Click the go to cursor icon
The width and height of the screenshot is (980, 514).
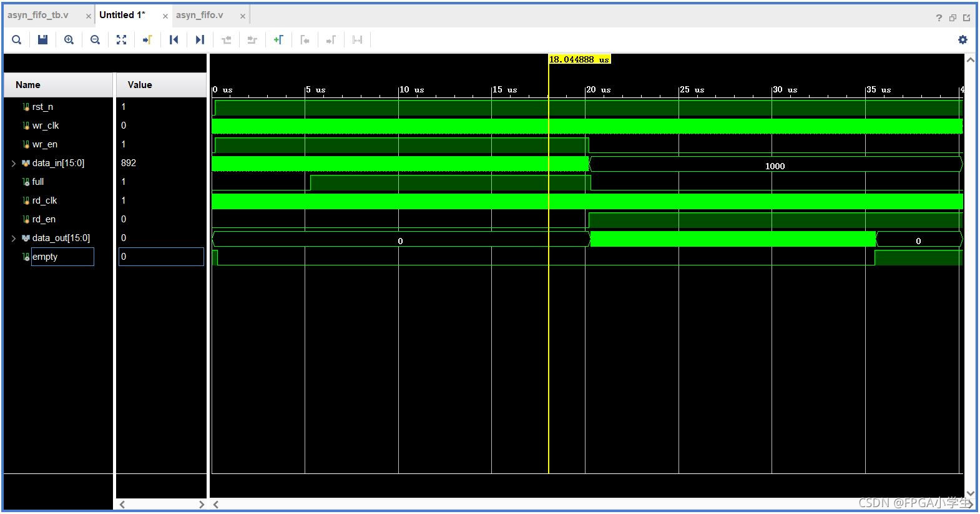147,40
